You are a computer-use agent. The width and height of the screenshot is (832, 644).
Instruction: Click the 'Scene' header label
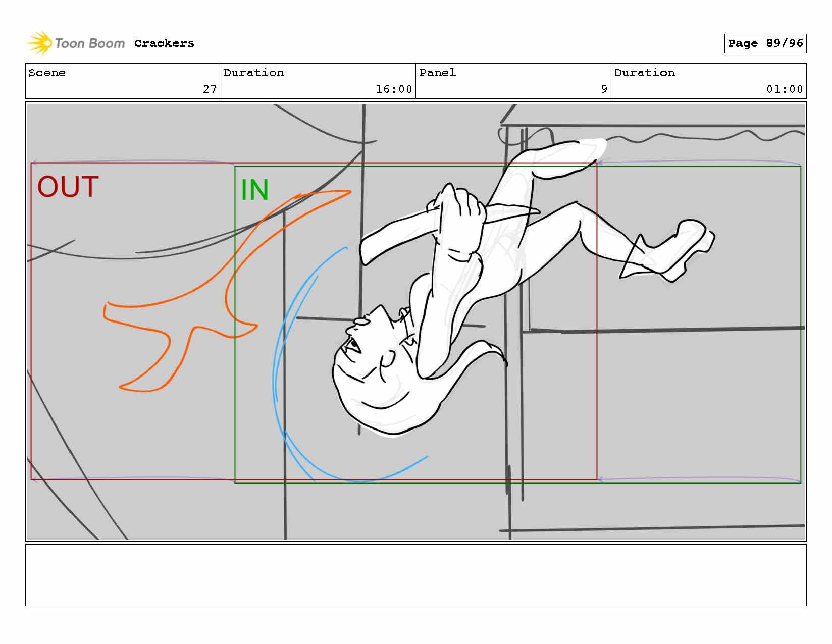(x=47, y=73)
